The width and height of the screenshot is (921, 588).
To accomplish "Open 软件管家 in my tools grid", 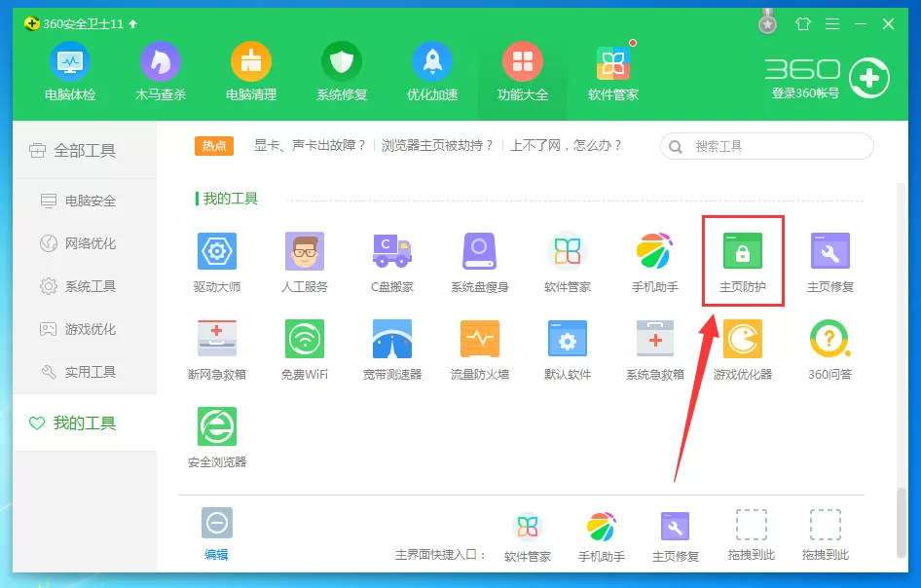I will (567, 262).
